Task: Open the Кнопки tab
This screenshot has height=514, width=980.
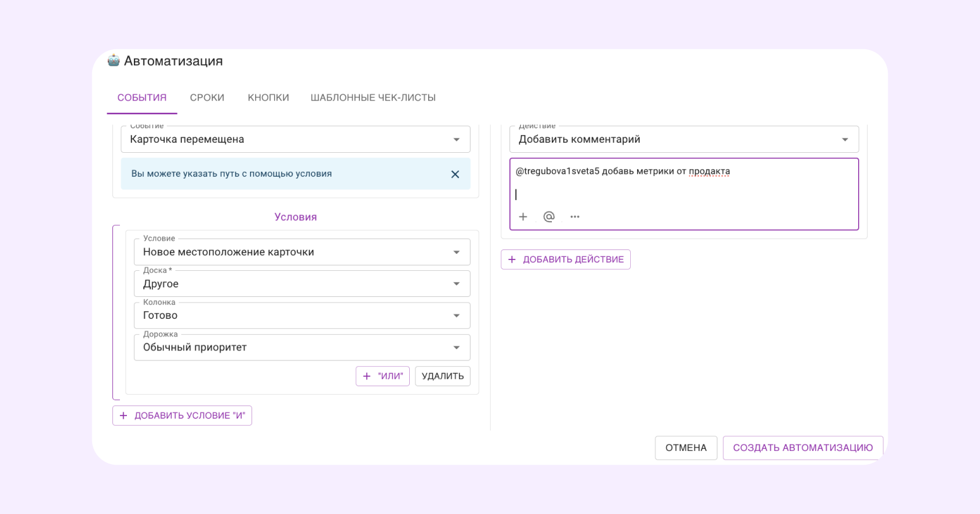Action: (268, 98)
